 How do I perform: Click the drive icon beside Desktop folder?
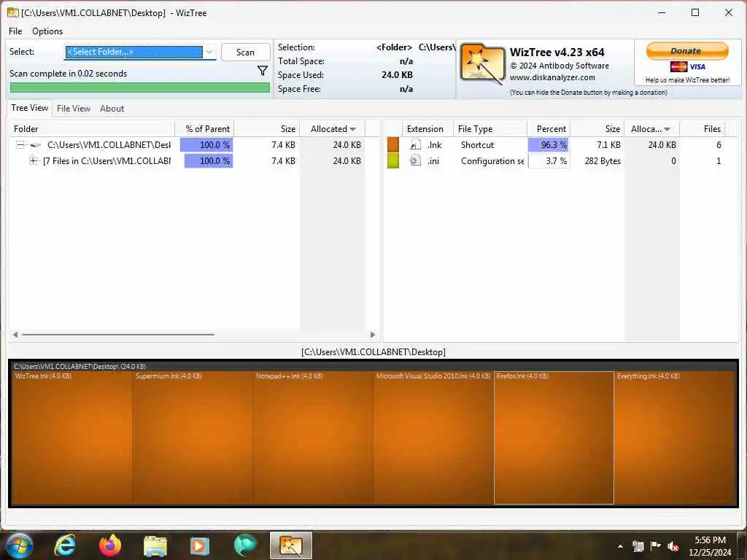(36, 145)
